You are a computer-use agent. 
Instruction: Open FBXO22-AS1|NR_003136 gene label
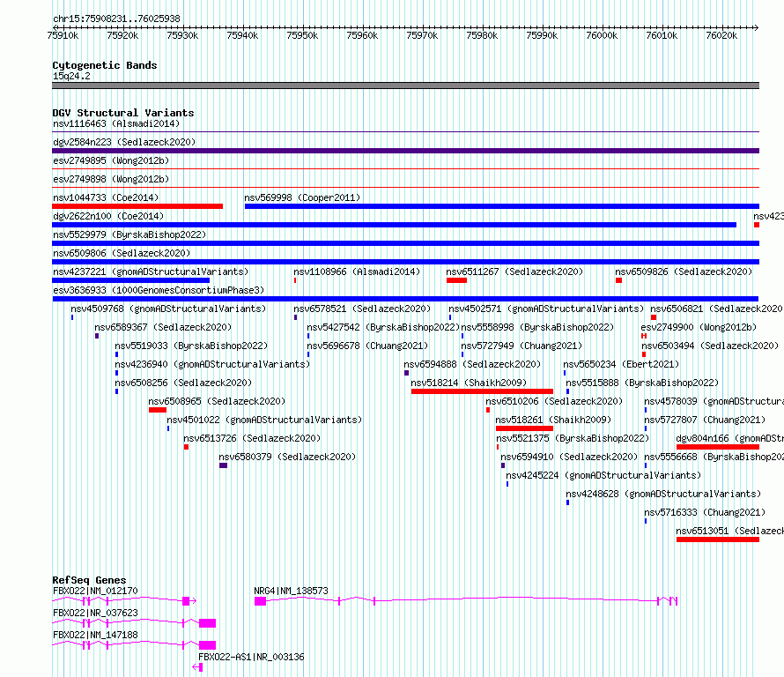252,657
